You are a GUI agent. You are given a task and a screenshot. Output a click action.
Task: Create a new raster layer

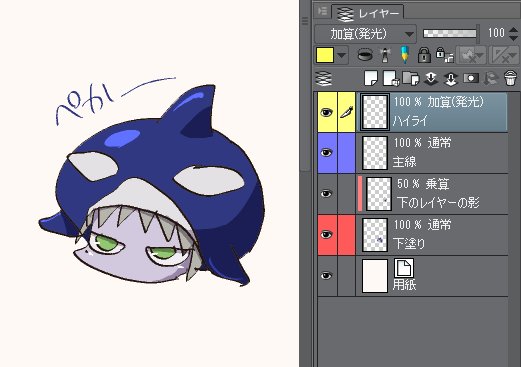(x=371, y=79)
